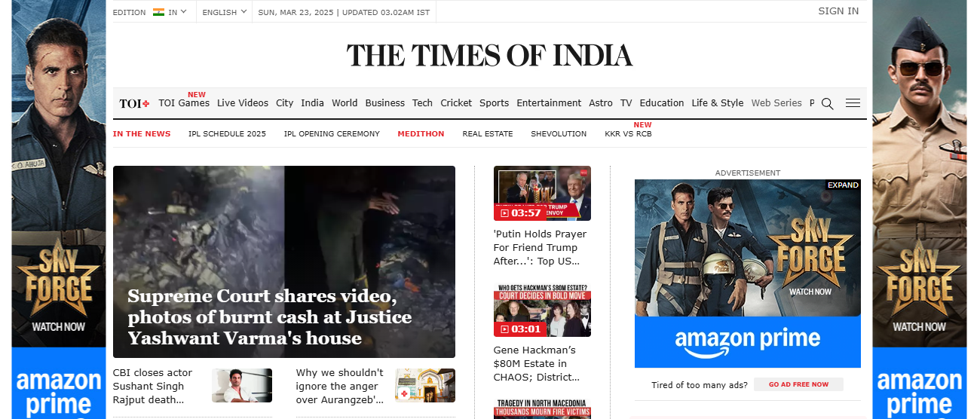
Task: Open Supreme Court burnt cash headline story
Action: (x=269, y=317)
